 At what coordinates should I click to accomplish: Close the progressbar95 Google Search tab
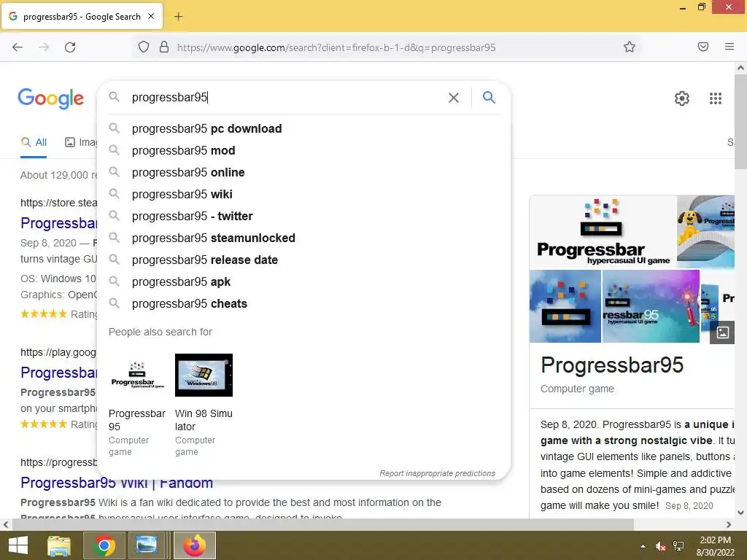(x=151, y=16)
